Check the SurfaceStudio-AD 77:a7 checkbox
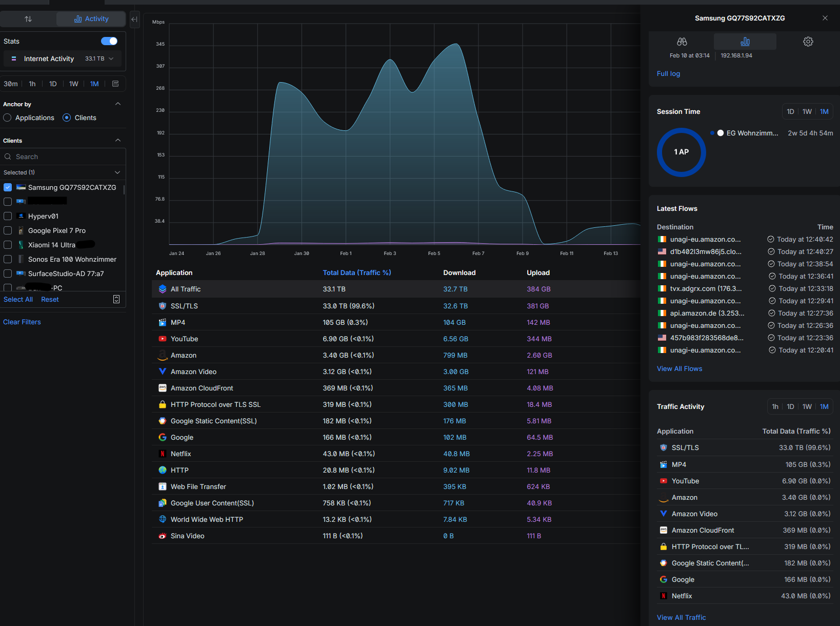Viewport: 840px width, 626px height. pos(8,273)
